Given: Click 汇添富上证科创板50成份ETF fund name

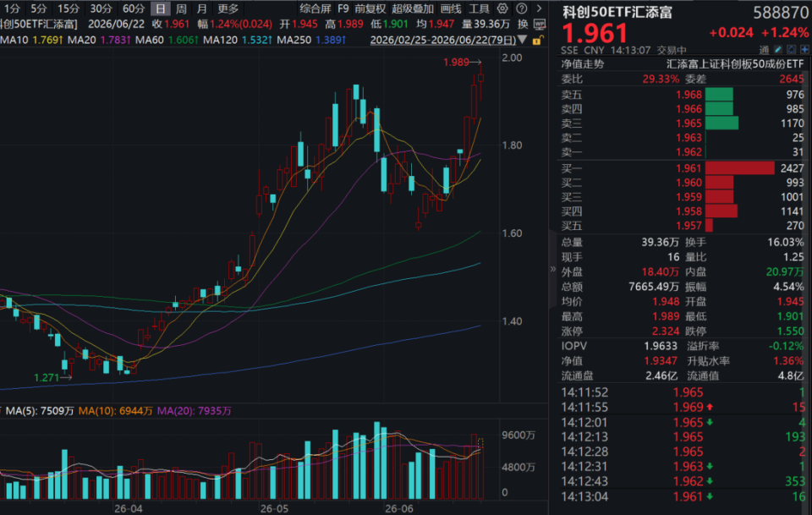Looking at the screenshot, I should tap(735, 64).
